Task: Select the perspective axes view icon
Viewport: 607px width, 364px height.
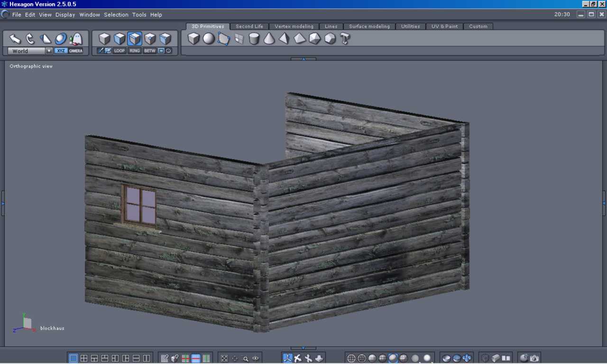Action: point(287,358)
